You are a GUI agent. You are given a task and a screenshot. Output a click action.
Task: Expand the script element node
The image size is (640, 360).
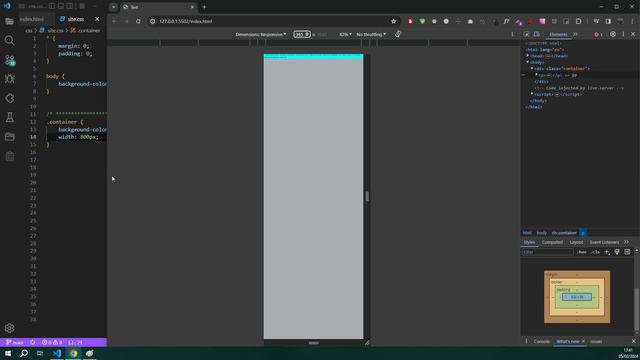(532, 94)
